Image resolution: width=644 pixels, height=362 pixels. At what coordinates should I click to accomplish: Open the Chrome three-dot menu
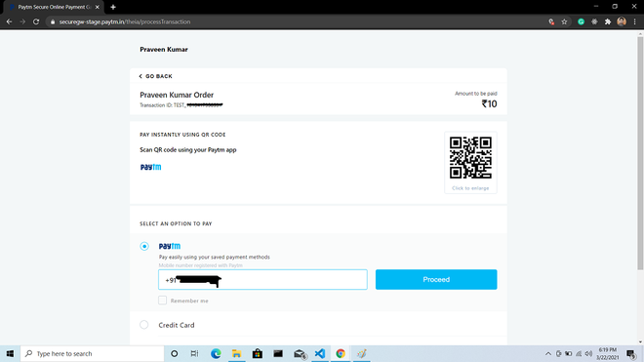634,21
